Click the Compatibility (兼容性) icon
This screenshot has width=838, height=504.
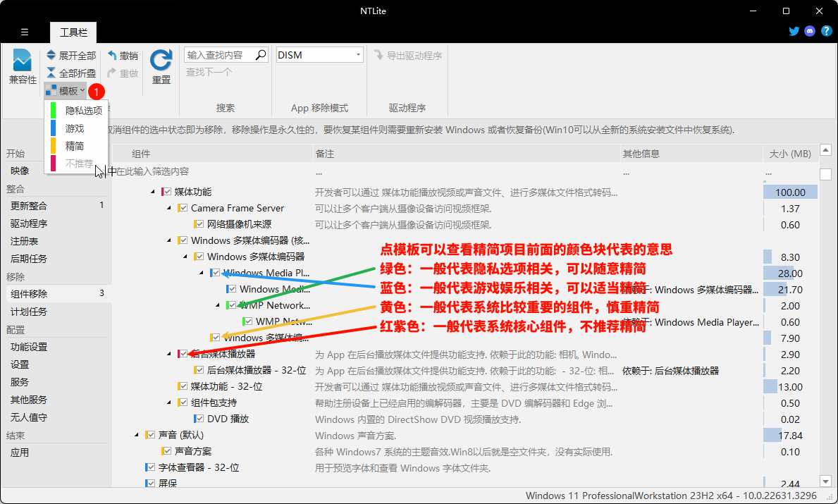click(x=23, y=60)
